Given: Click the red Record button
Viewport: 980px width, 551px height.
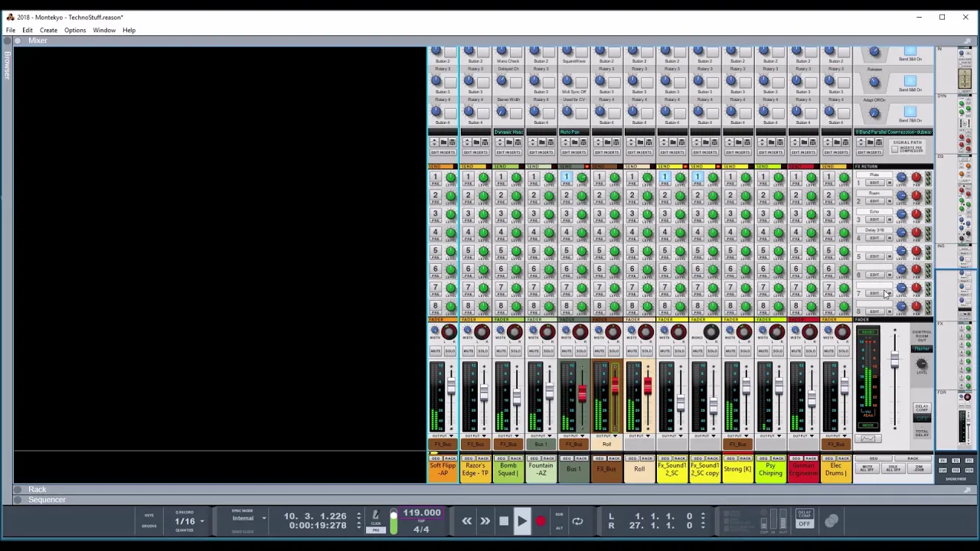Looking at the screenshot, I should tap(540, 521).
